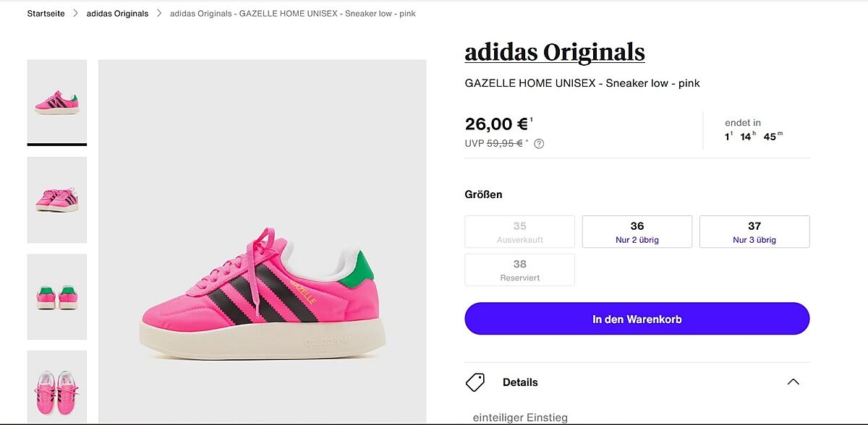Open the adidas Originals brand heading link
The height and width of the screenshot is (425, 868).
[555, 52]
